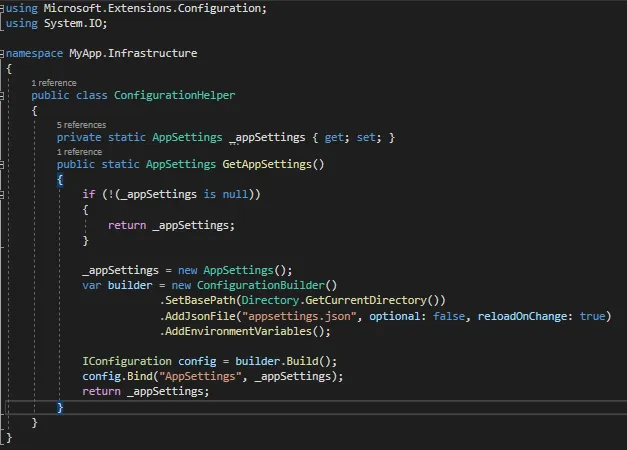Image resolution: width=627 pixels, height=450 pixels.
Task: Open the '1 reference' CodeLens above GetAppSettings method
Action: click(79, 152)
